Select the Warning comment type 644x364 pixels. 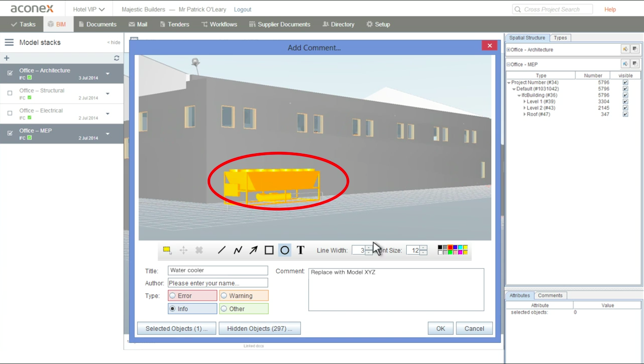pos(244,296)
